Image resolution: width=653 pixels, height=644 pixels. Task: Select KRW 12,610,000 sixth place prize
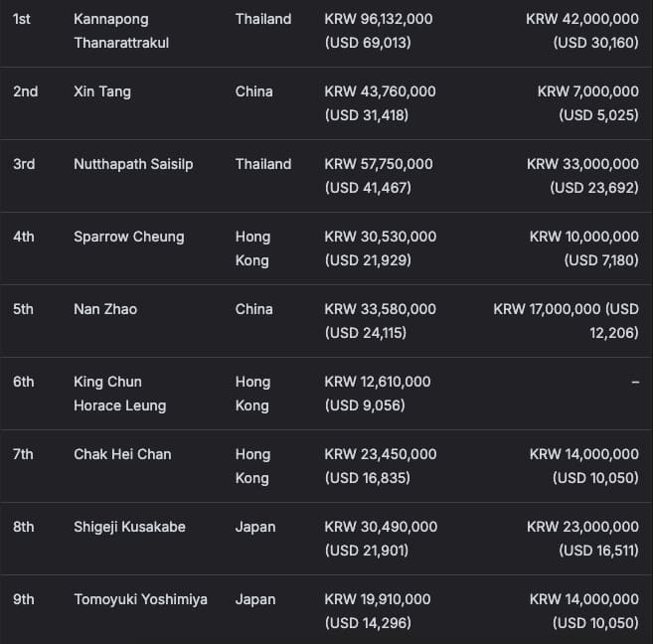pos(378,382)
